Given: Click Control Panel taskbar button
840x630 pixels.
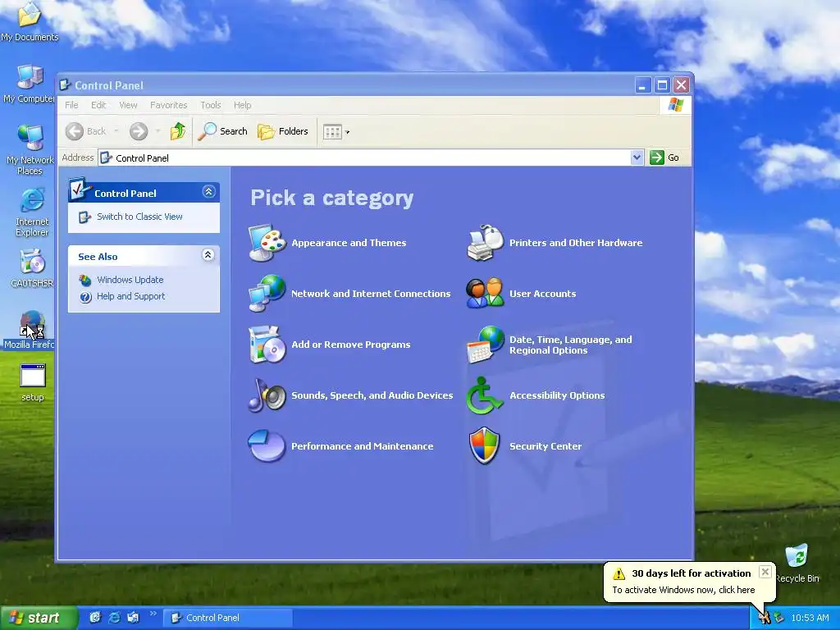Looking at the screenshot, I should (x=228, y=618).
